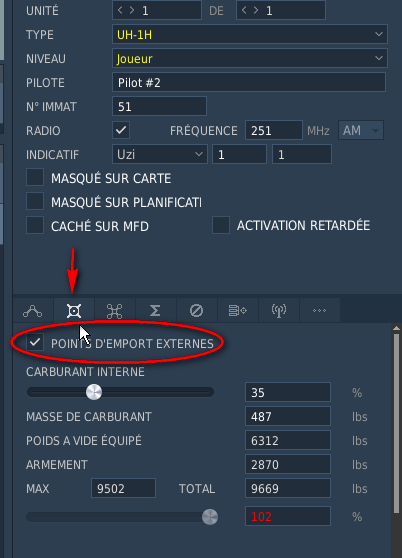Click the FRÉQUENCE field showing 251
Viewport: 402px width, 558px height.
click(x=274, y=130)
